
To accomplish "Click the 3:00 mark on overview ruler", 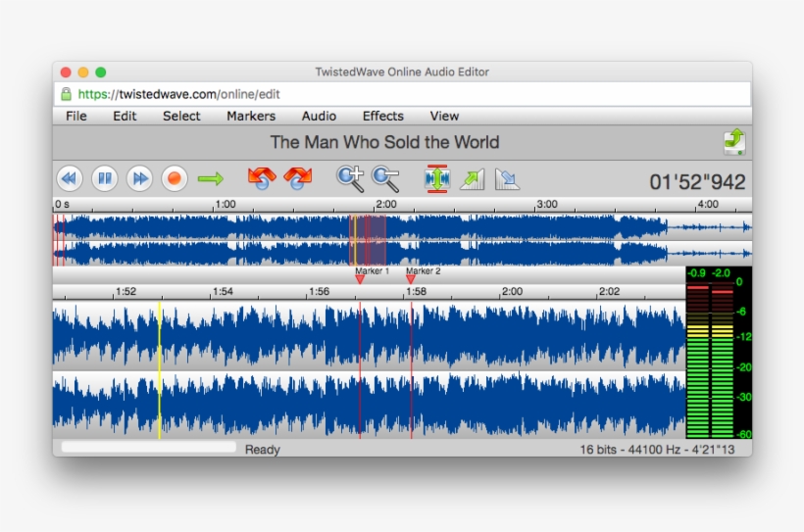I will click(546, 204).
